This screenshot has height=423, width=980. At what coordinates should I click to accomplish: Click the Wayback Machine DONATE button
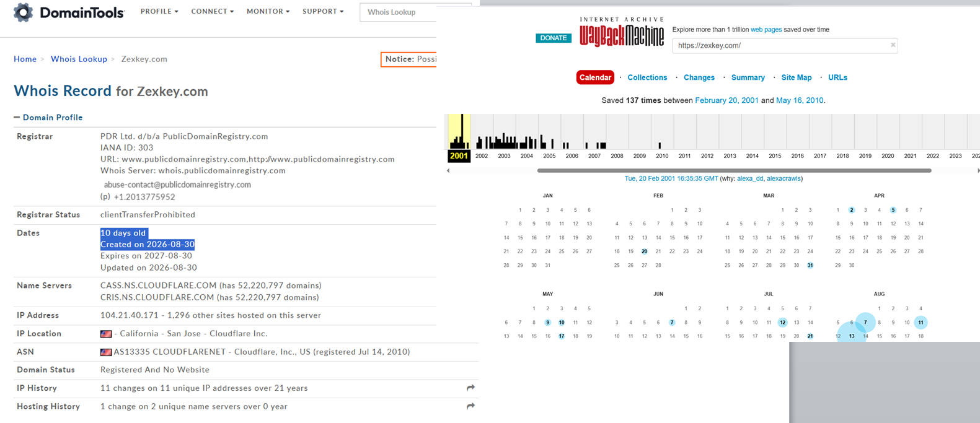click(x=554, y=38)
